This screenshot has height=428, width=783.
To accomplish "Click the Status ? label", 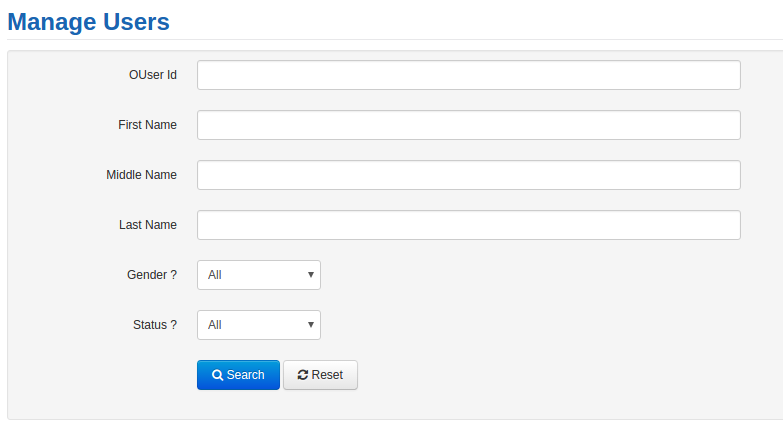I will (155, 325).
